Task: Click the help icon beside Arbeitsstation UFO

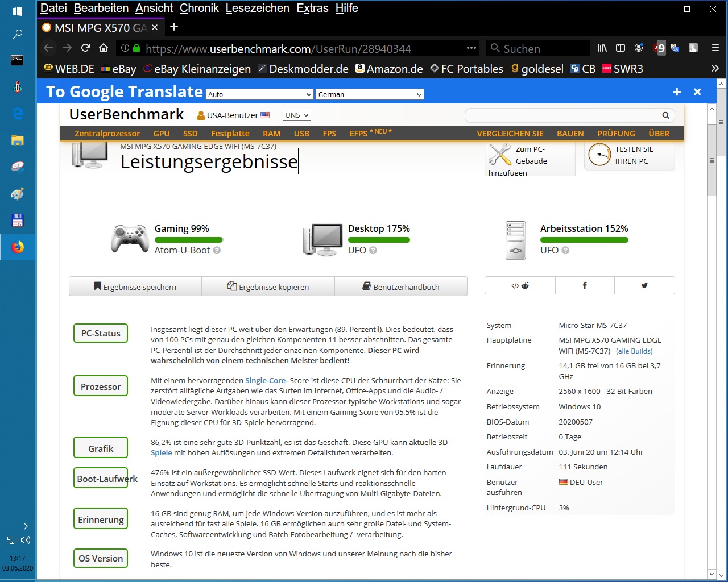Action: pos(565,250)
